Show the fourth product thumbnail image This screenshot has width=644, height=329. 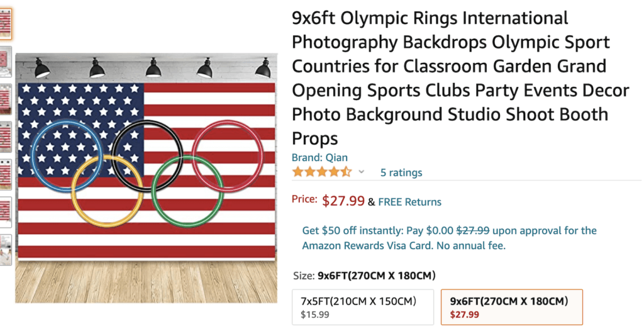point(5,137)
